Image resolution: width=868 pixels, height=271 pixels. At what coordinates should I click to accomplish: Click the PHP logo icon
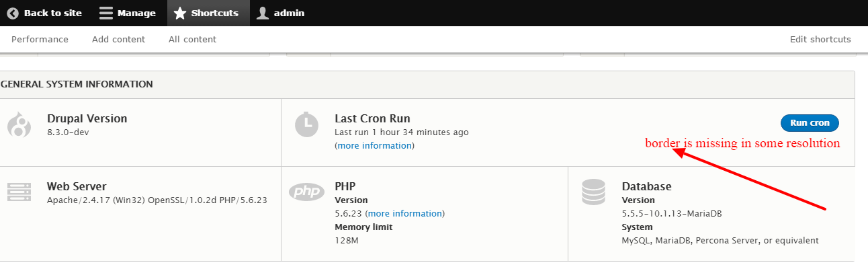point(306,192)
